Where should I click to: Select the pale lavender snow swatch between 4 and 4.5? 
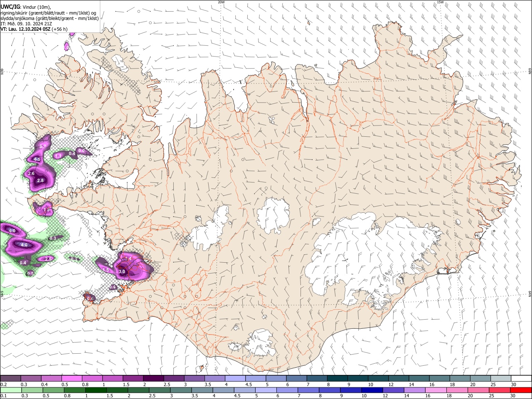[235, 379]
